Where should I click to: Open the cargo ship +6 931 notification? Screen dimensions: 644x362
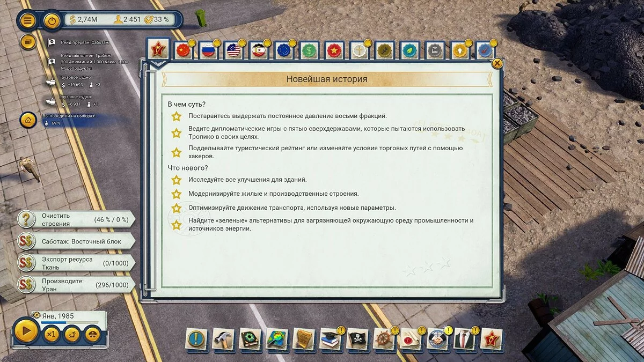(x=72, y=100)
